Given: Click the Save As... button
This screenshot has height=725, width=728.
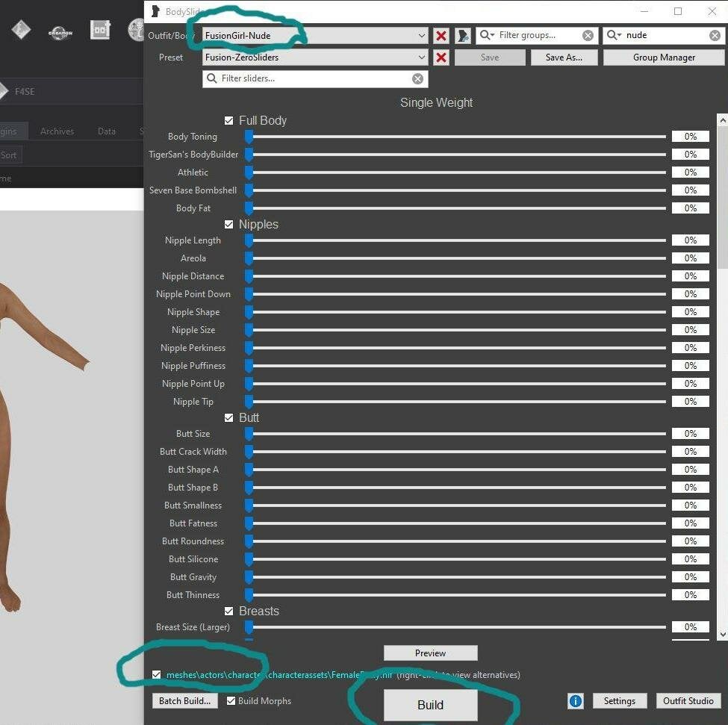Looking at the screenshot, I should [564, 57].
